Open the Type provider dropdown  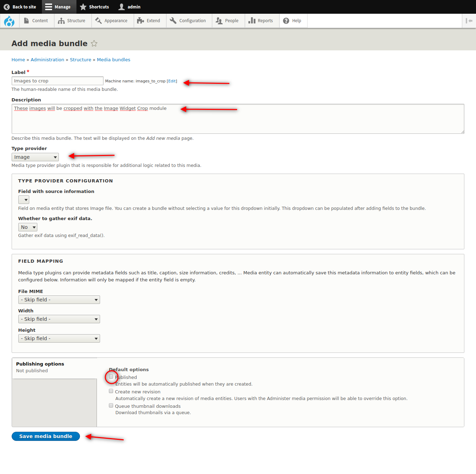coord(35,157)
